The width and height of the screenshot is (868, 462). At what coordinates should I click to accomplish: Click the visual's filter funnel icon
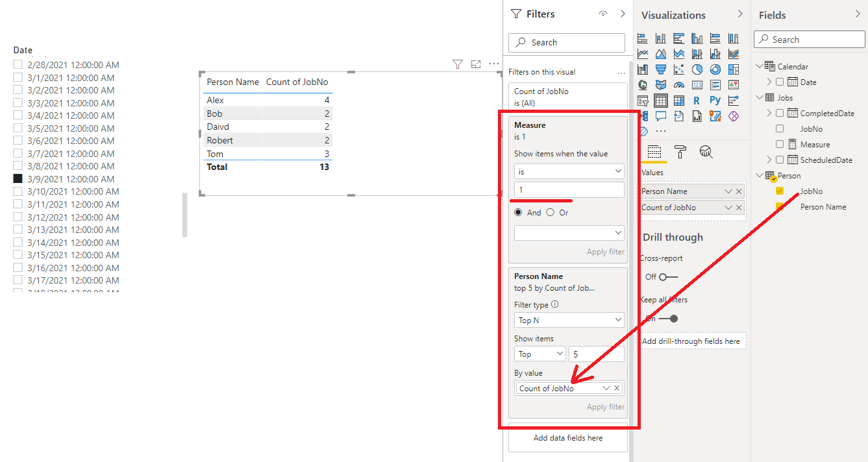(458, 64)
